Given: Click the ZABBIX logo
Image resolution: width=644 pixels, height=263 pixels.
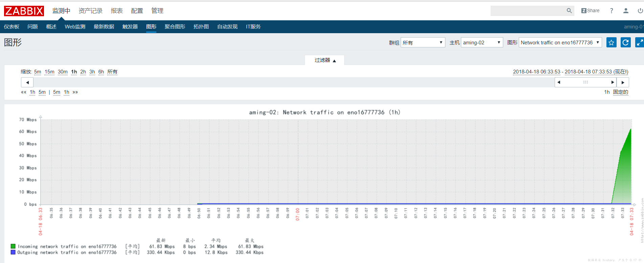Looking at the screenshot, I should click(x=24, y=11).
